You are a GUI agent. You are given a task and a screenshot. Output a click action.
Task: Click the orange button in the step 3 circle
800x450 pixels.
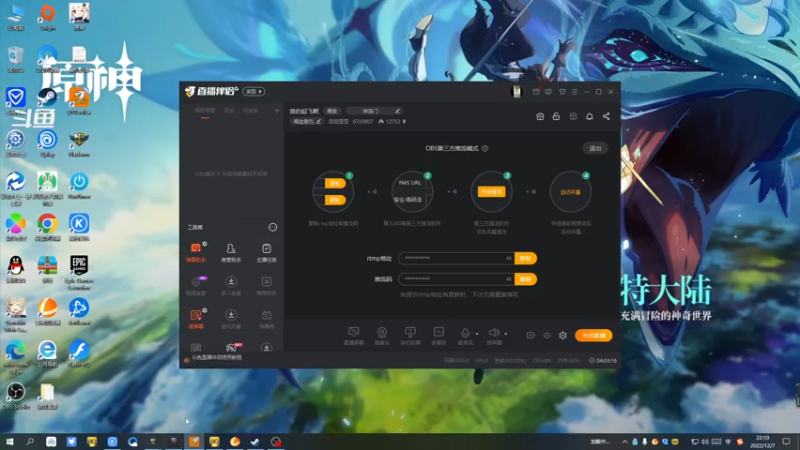[x=491, y=191]
